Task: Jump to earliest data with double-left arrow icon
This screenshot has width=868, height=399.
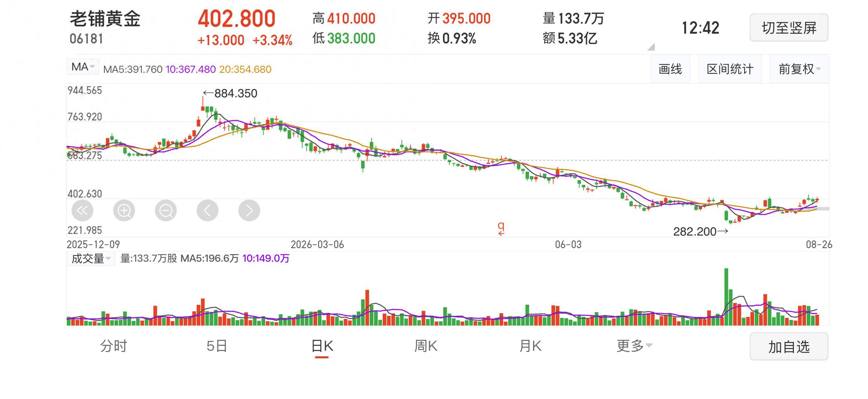Action: (x=82, y=210)
